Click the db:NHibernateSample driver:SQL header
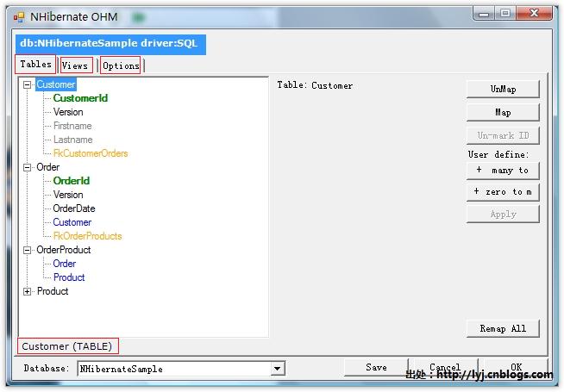 tap(110, 44)
